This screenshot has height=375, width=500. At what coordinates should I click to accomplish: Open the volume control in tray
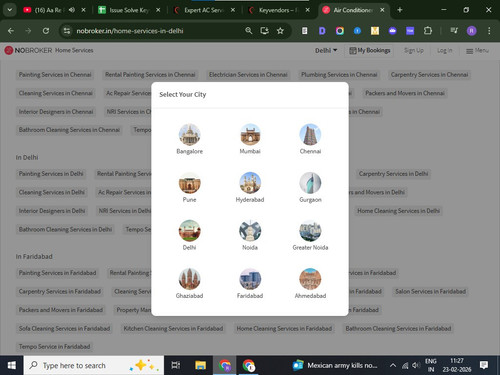[416, 366]
